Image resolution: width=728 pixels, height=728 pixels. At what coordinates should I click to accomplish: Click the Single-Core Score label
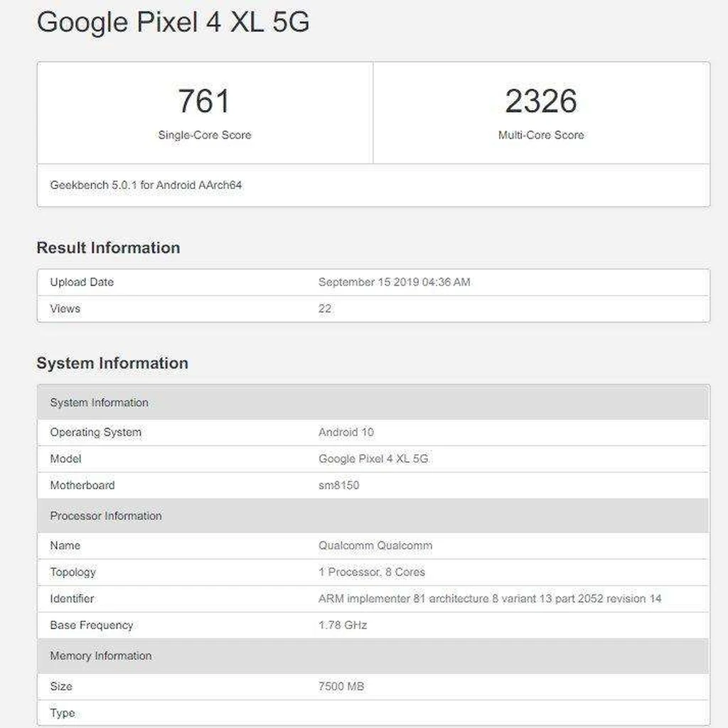click(205, 135)
